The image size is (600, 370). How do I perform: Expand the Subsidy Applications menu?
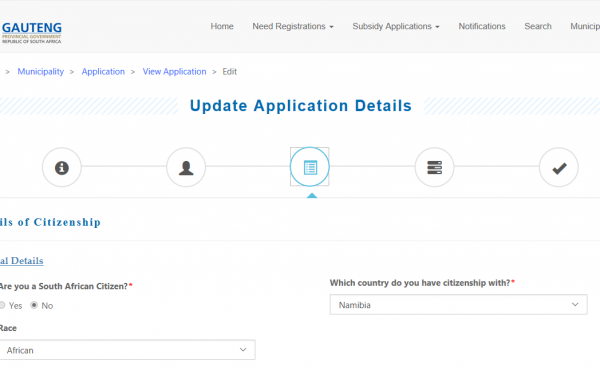[396, 26]
